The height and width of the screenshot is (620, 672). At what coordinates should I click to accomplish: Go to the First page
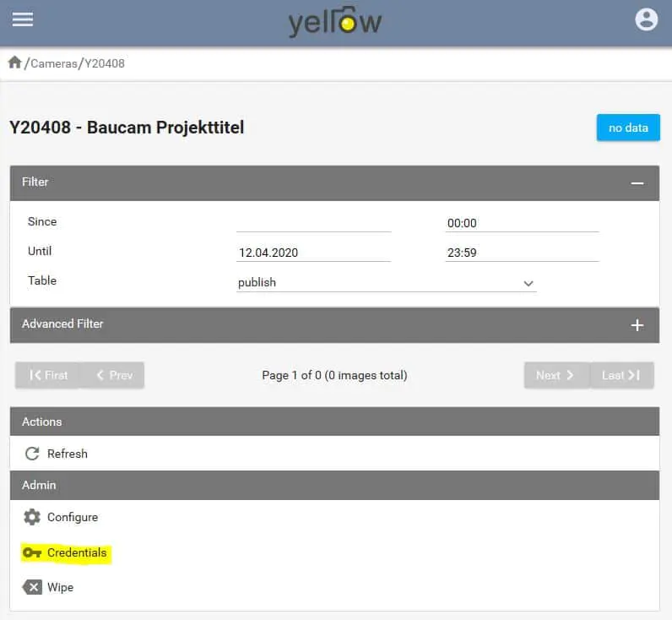(48, 375)
